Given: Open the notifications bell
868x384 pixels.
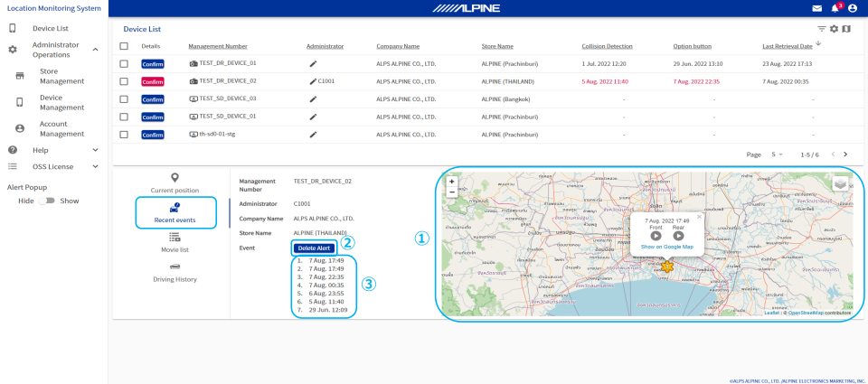Looking at the screenshot, I should click(835, 8).
